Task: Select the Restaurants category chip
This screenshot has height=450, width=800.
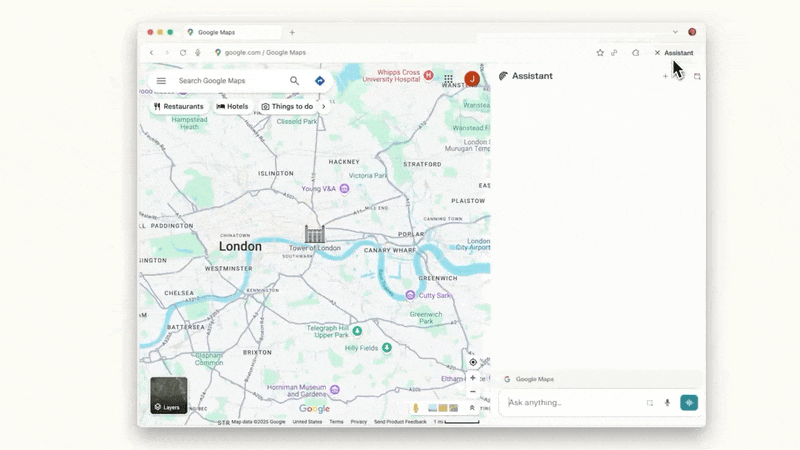Action: [x=179, y=106]
